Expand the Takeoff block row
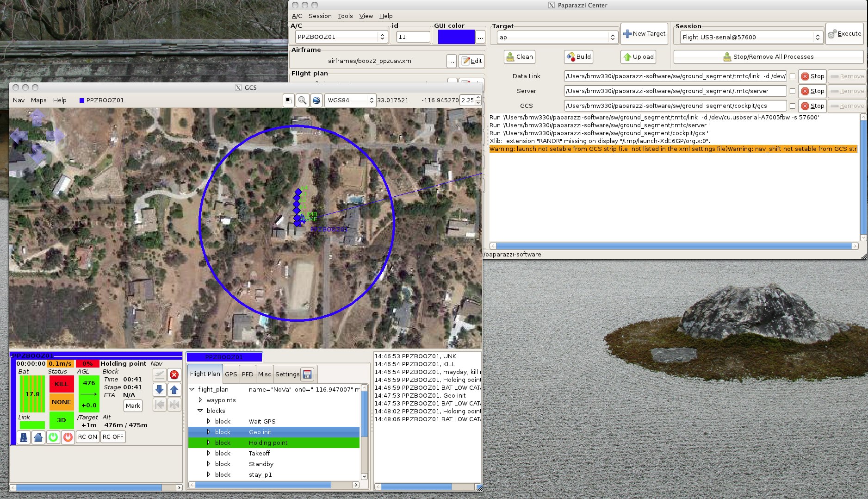Screen dimensions: 868x499 [209, 453]
